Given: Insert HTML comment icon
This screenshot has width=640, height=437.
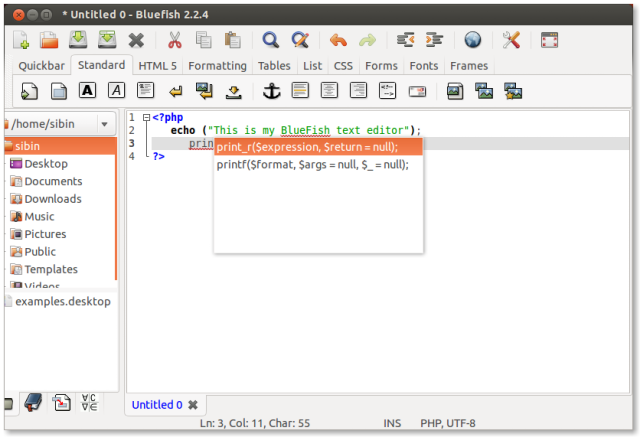Looking at the screenshot, I should tap(387, 91).
